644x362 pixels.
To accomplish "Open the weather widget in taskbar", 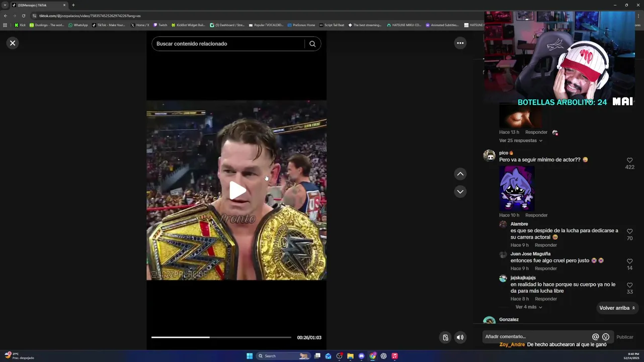I will (19, 356).
